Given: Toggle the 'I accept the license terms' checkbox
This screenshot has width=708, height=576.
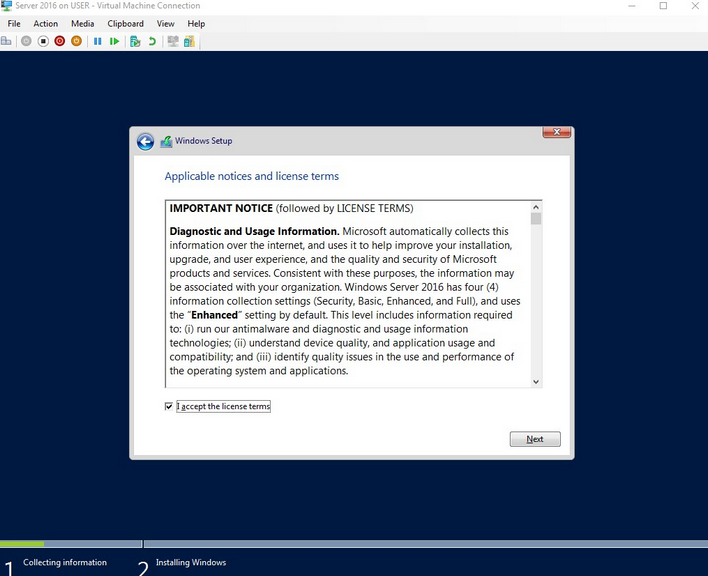Looking at the screenshot, I should 169,406.
